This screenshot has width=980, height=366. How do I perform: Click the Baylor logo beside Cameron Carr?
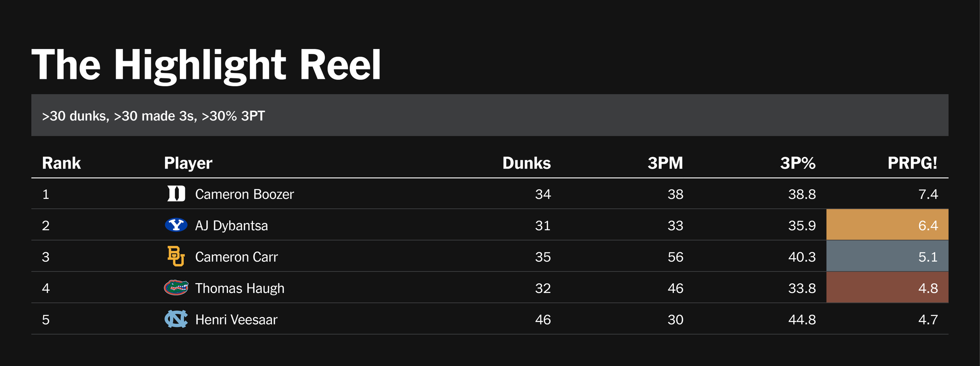[x=176, y=256]
